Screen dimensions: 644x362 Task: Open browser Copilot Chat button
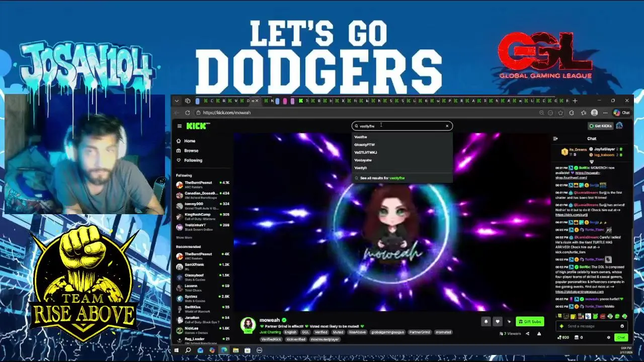coord(622,113)
